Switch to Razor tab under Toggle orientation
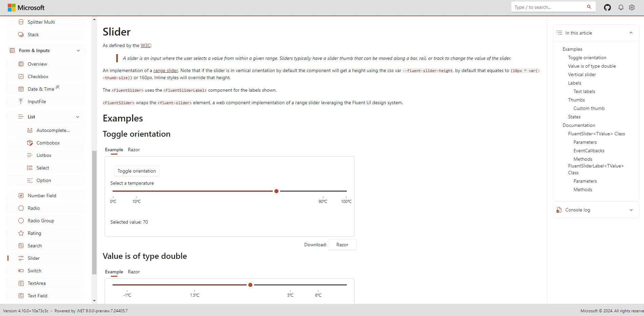Screen dimensions: 644x316 point(134,150)
